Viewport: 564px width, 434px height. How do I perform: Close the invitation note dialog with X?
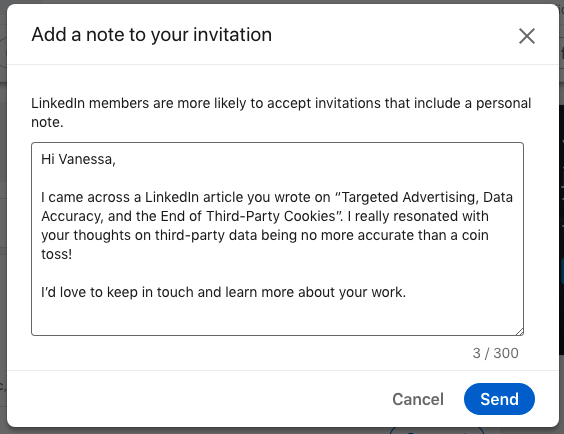point(527,36)
